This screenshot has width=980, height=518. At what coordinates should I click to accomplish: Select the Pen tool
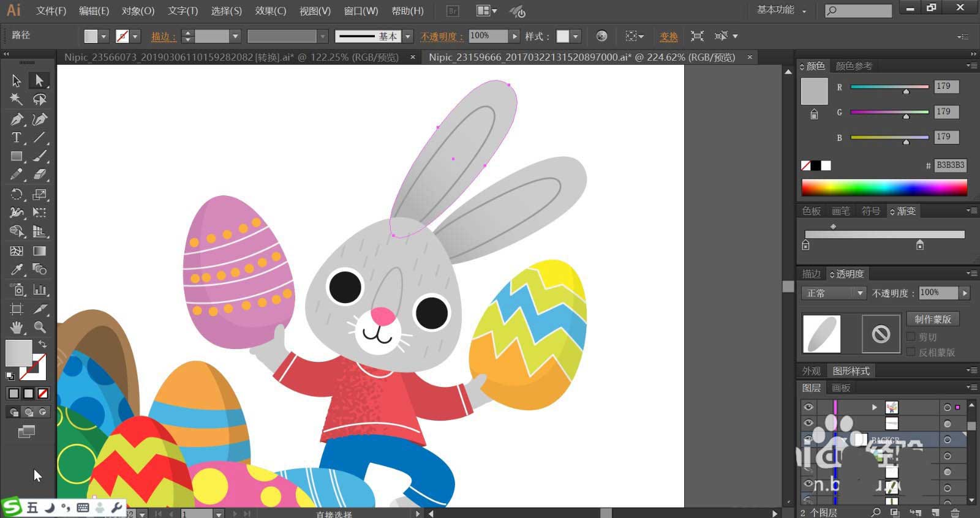pos(17,119)
